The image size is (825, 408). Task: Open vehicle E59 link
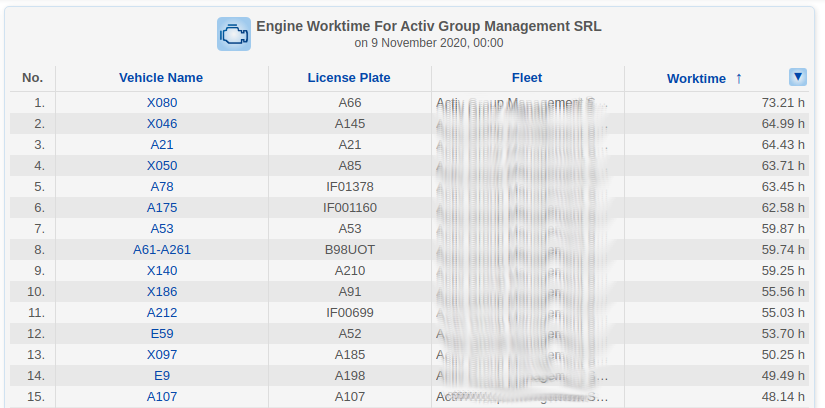[161, 334]
